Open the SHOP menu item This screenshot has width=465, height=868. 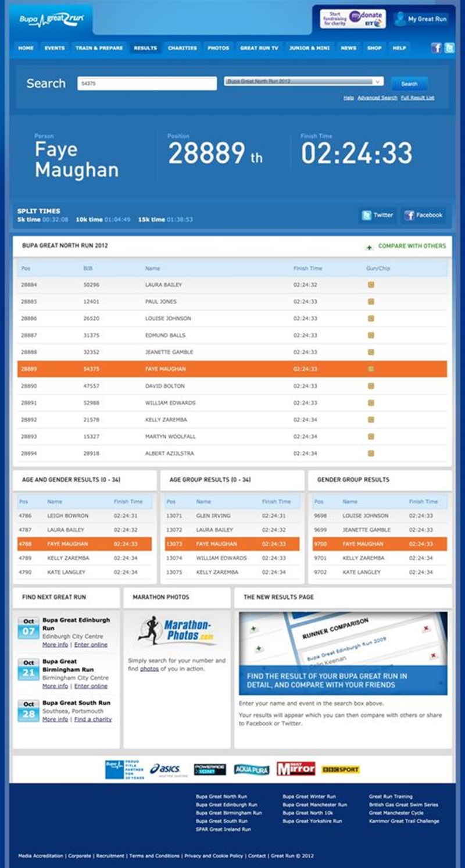click(374, 48)
